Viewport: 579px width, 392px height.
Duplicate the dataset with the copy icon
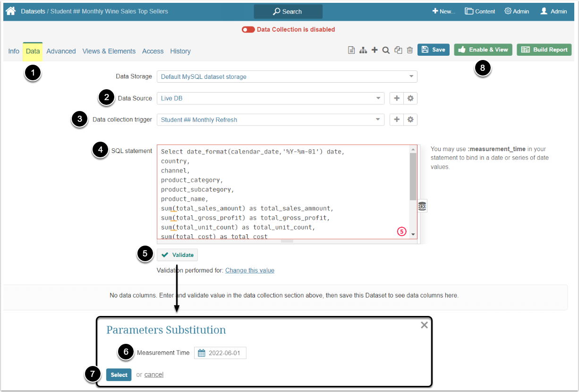(x=398, y=50)
